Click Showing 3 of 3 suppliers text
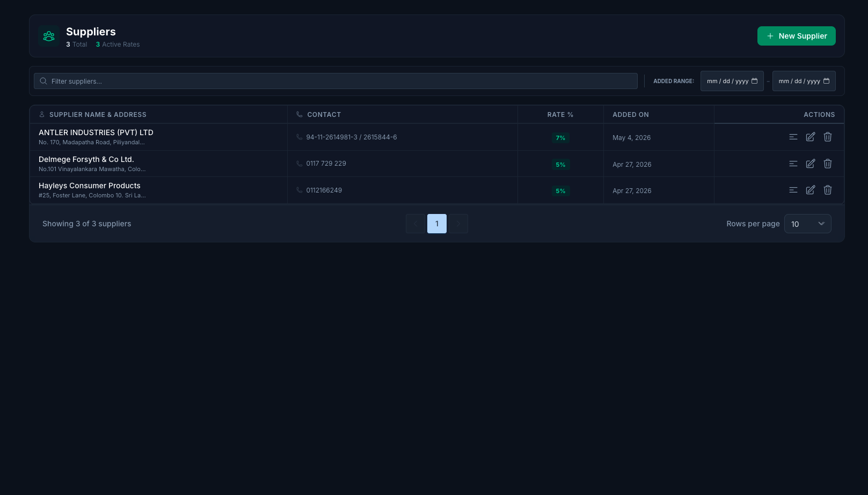 [87, 224]
